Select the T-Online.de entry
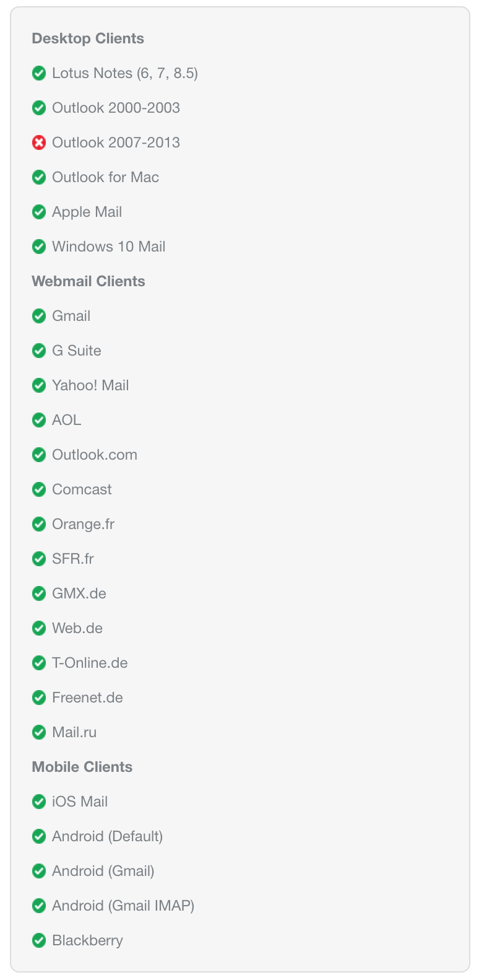 [x=90, y=663]
